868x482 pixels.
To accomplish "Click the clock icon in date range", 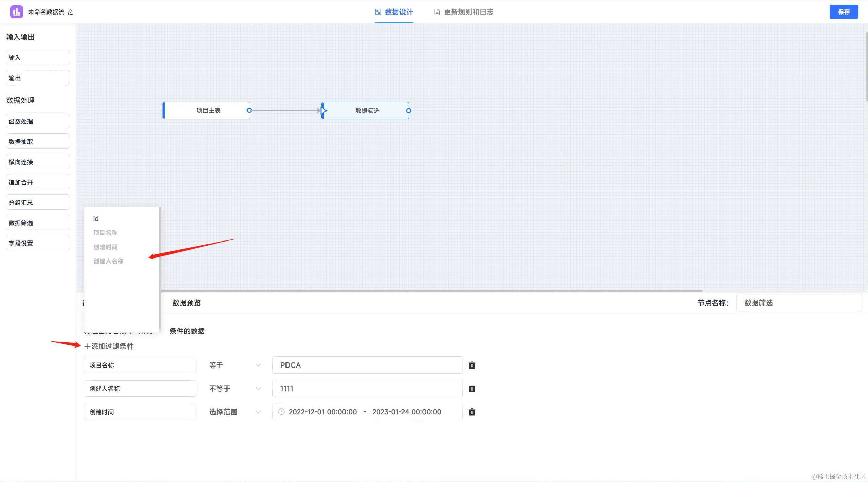I will coord(281,412).
